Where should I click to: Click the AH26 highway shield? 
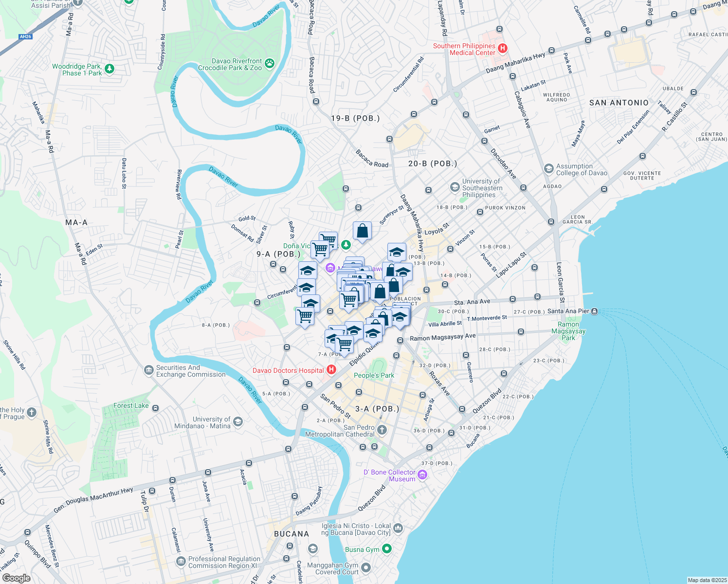pyautogui.click(x=25, y=36)
